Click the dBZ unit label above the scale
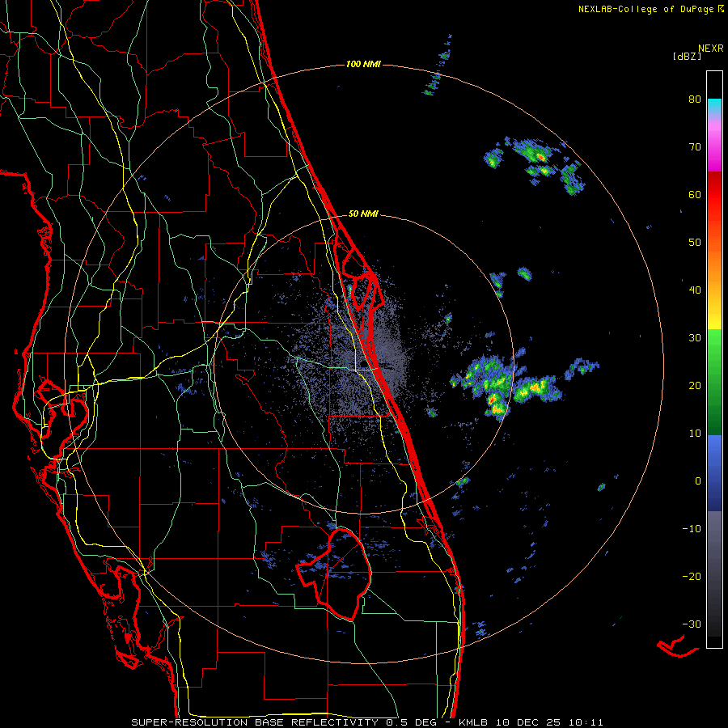This screenshot has width=728, height=728. [687, 57]
